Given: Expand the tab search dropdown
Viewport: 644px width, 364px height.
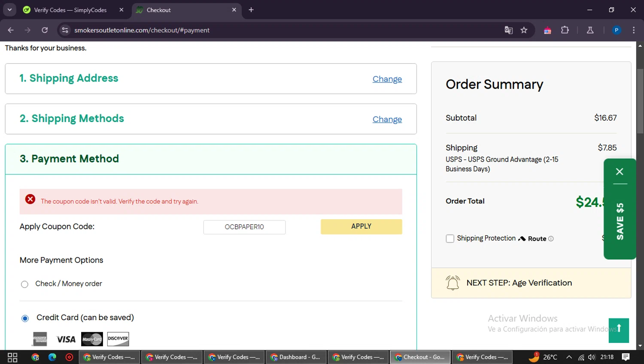Looking at the screenshot, I should (9, 10).
